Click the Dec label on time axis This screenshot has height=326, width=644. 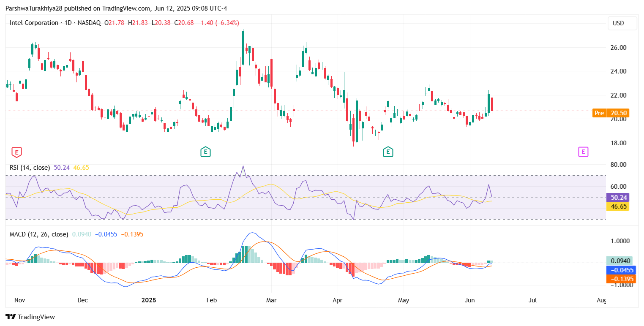pyautogui.click(x=83, y=300)
